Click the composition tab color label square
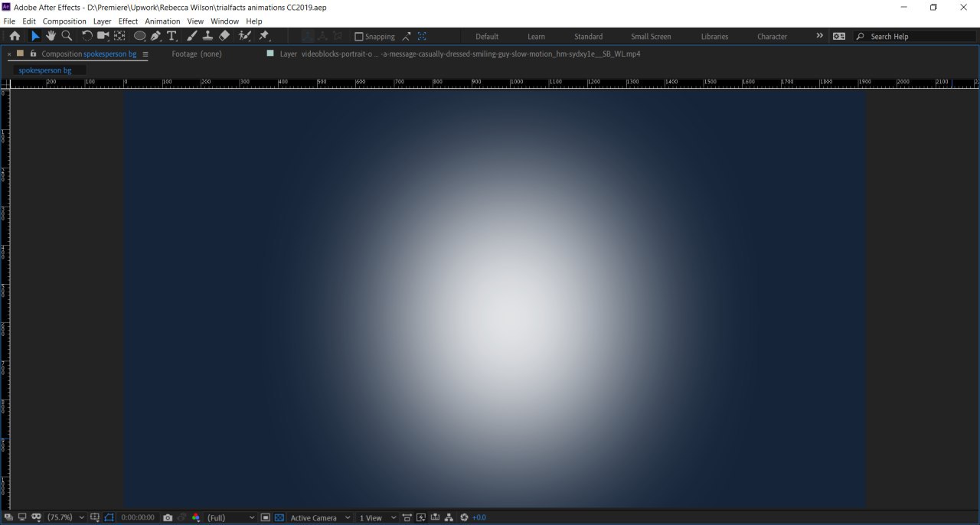Screen dimensions: 980x525 21,54
